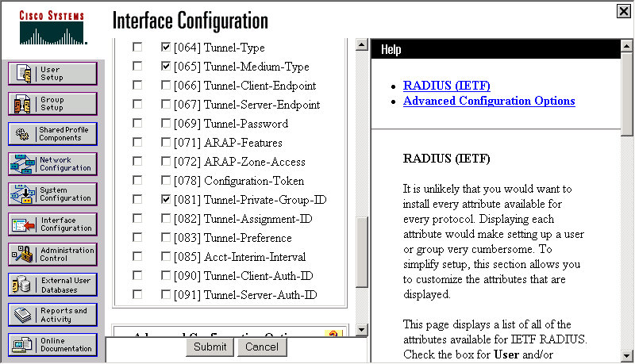This screenshot has width=635, height=364.
Task: Open Reports and Activity icon
Action: click(23, 315)
